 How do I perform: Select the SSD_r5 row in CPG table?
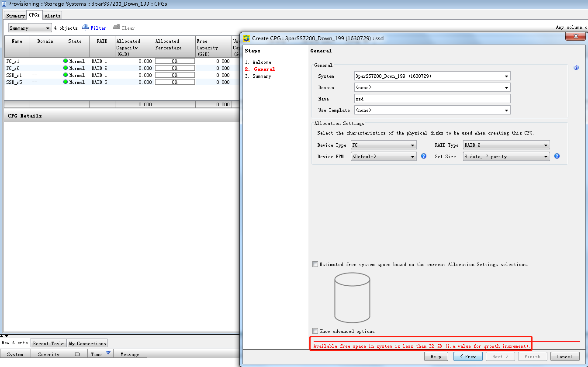pyautogui.click(x=12, y=82)
